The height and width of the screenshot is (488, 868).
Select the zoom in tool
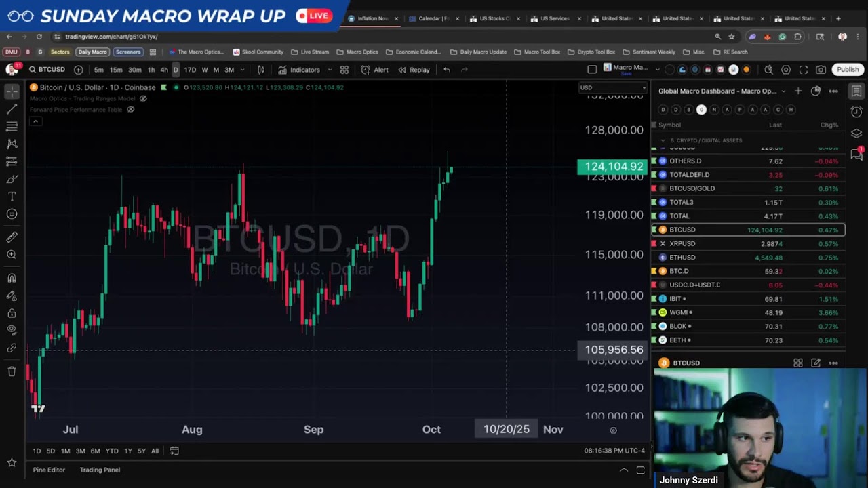[12, 255]
